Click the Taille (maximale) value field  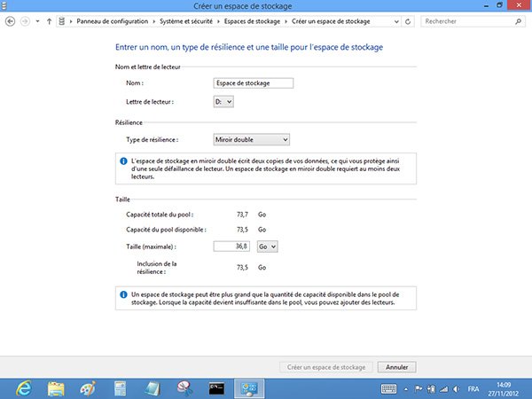tap(231, 246)
